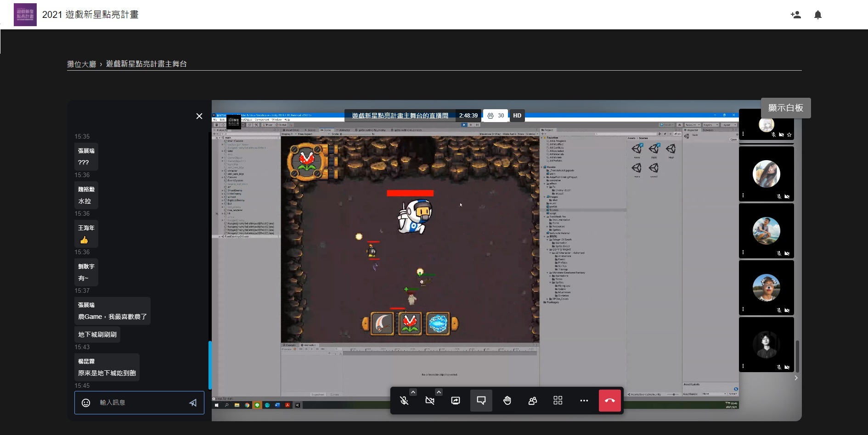Viewport: 868px width, 435px height.
Task: Hang up the call
Action: tap(609, 401)
